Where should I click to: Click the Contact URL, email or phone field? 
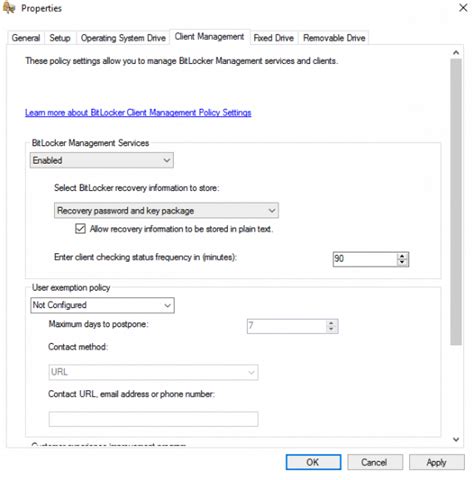coord(153,419)
